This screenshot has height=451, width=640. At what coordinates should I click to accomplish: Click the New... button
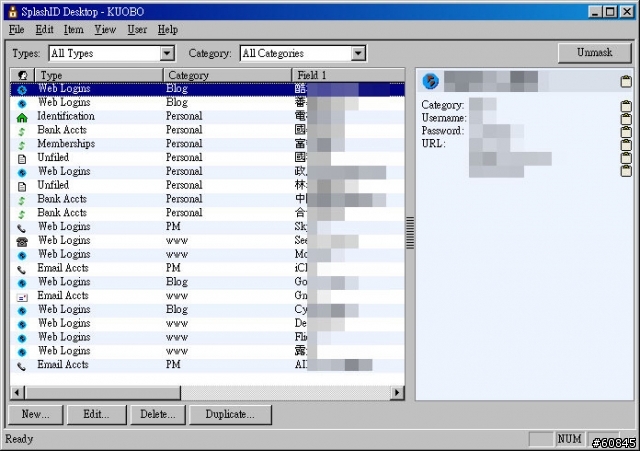[36, 415]
